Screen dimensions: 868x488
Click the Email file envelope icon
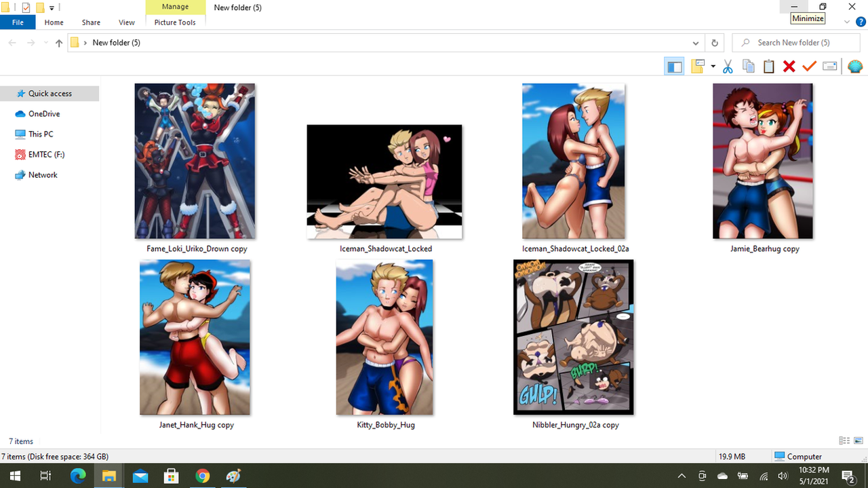point(830,67)
